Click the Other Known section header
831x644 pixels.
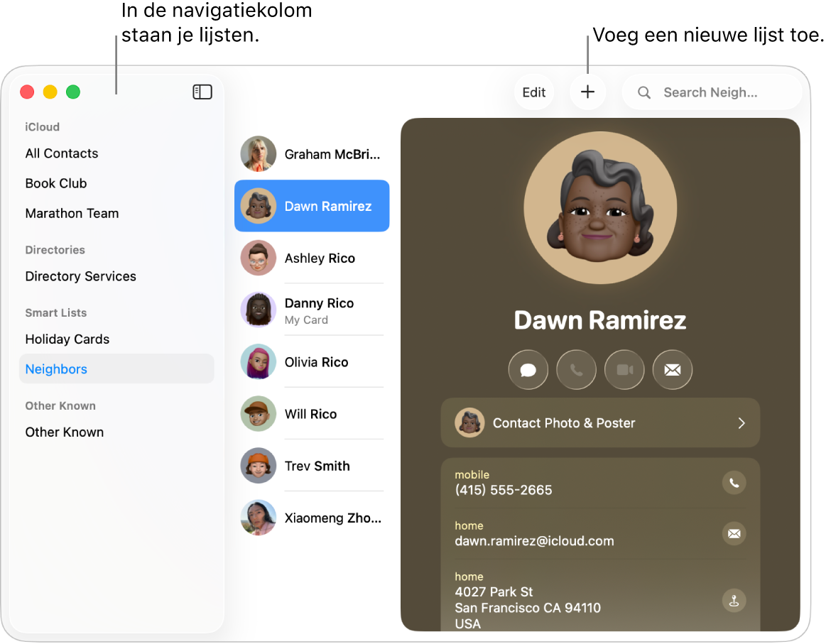coord(60,405)
